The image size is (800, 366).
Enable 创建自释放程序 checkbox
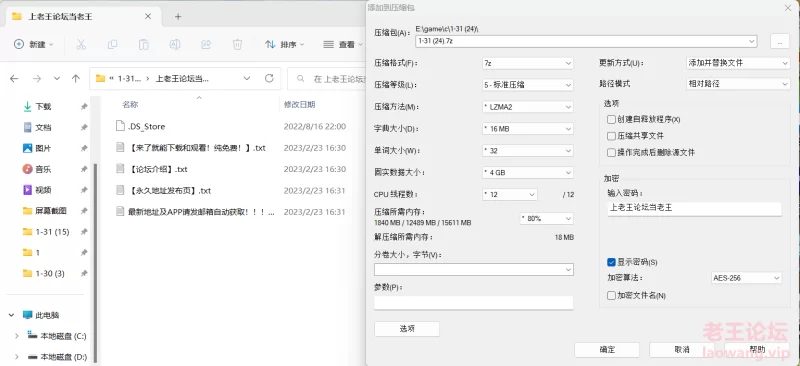pyautogui.click(x=611, y=119)
